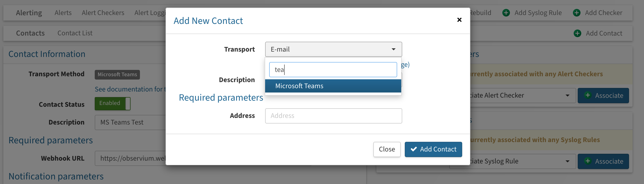Expand the Associate Syslog Rule dropdown
Viewport: 644px width, 184px height.
click(x=521, y=161)
